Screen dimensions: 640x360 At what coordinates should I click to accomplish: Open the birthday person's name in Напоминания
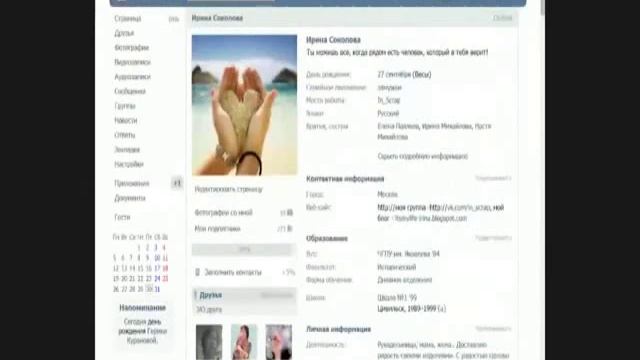pos(148,336)
